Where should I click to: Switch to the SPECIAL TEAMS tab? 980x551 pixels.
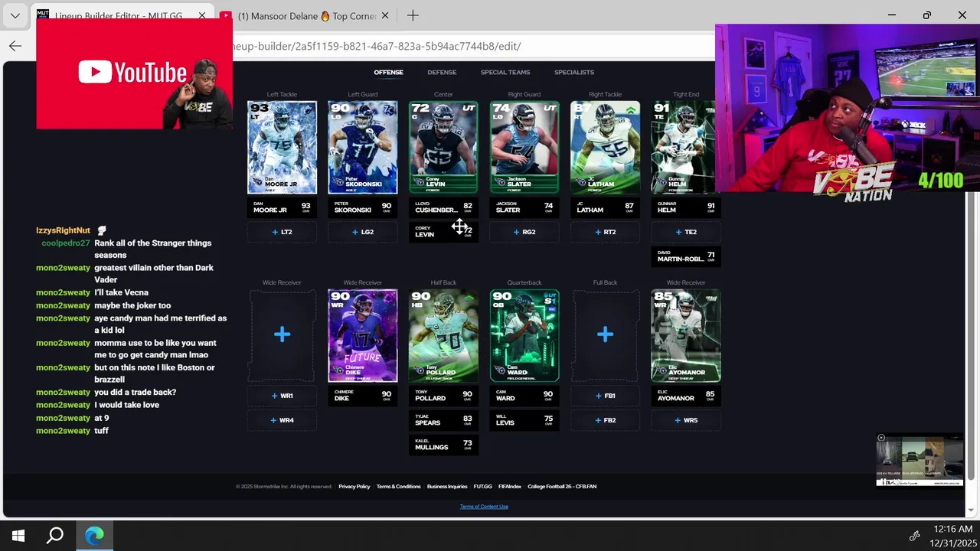[x=505, y=73]
